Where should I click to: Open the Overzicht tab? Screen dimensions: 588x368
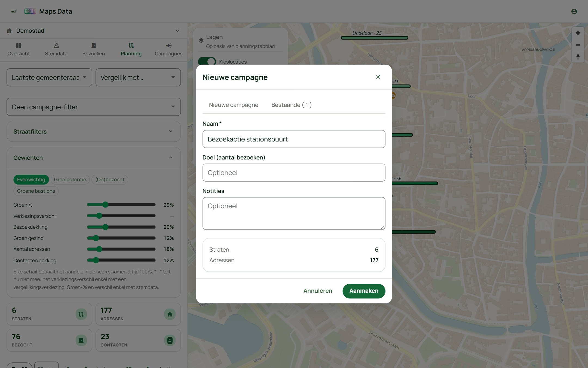click(x=19, y=50)
